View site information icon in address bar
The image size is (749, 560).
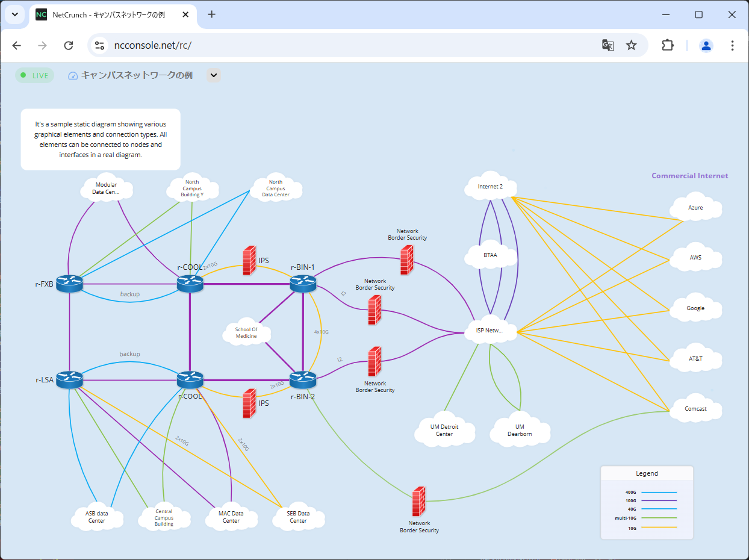click(x=99, y=45)
